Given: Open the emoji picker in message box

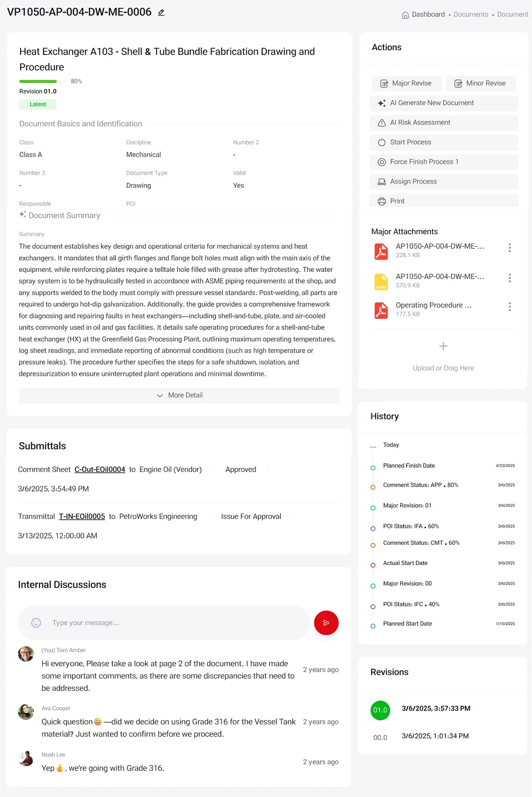Looking at the screenshot, I should 36,623.
